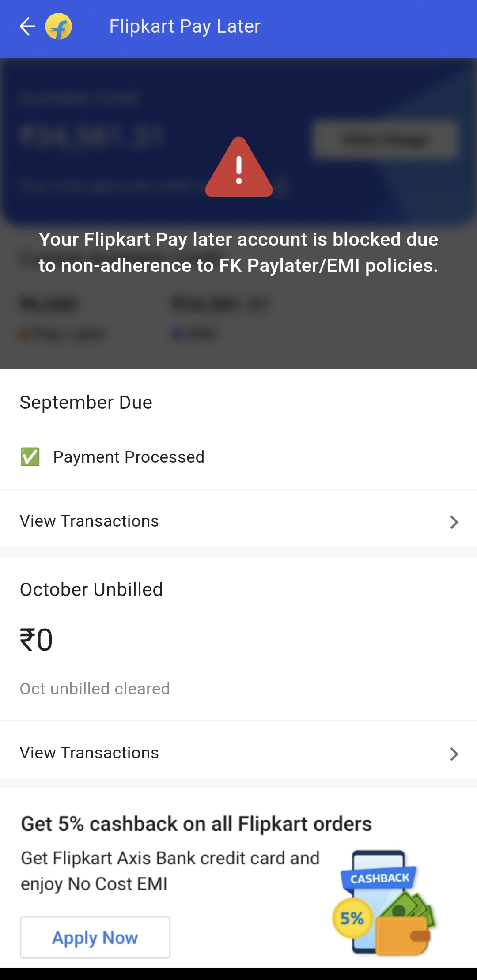Tap the account blocked warning message
The image size is (477, 980).
[x=238, y=253]
